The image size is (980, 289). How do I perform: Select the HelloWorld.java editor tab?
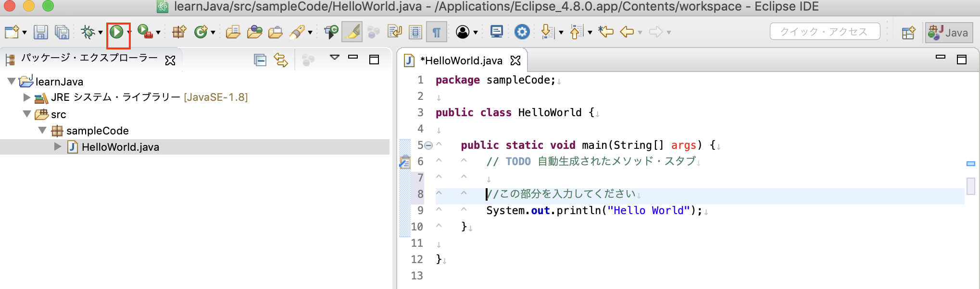tap(461, 60)
